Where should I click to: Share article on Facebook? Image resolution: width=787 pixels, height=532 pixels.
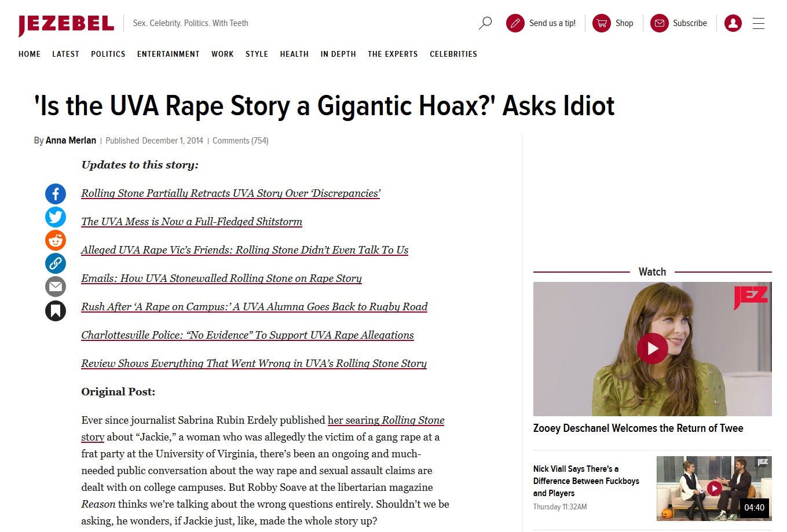[56, 194]
